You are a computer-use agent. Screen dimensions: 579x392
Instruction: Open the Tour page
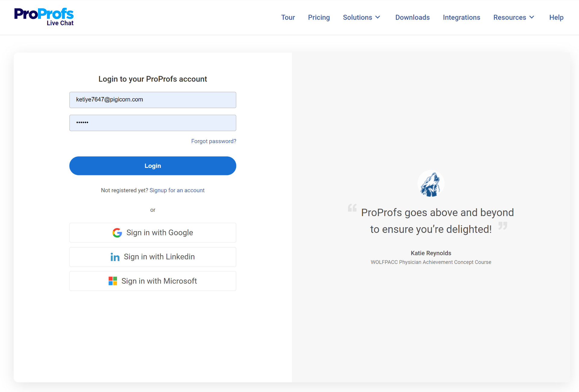pyautogui.click(x=288, y=17)
